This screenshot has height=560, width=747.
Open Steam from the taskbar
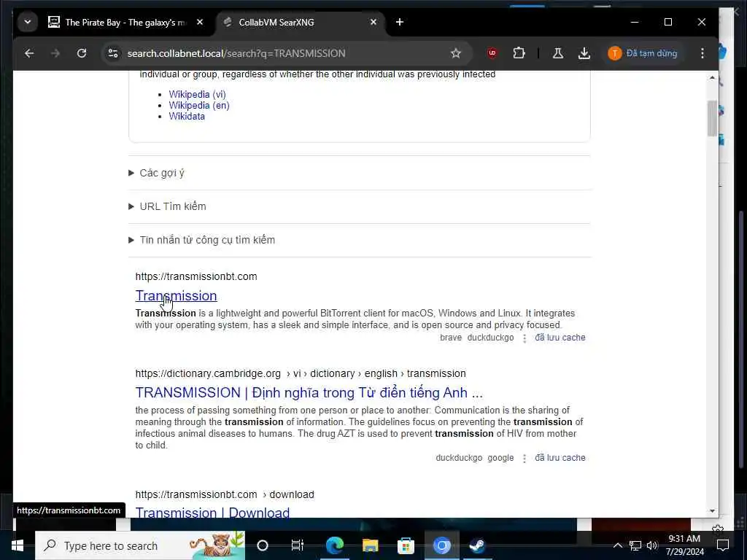(477, 545)
